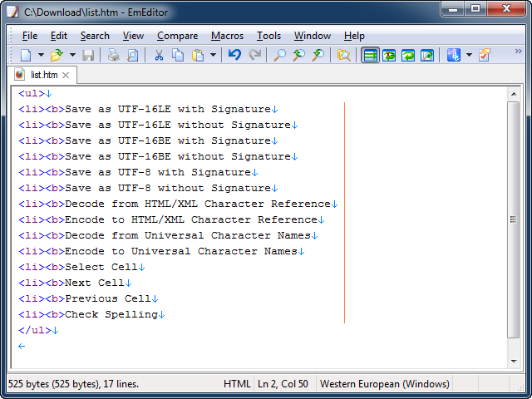Click the Undo arrow icon
The height and width of the screenshot is (399, 532).
pos(234,55)
